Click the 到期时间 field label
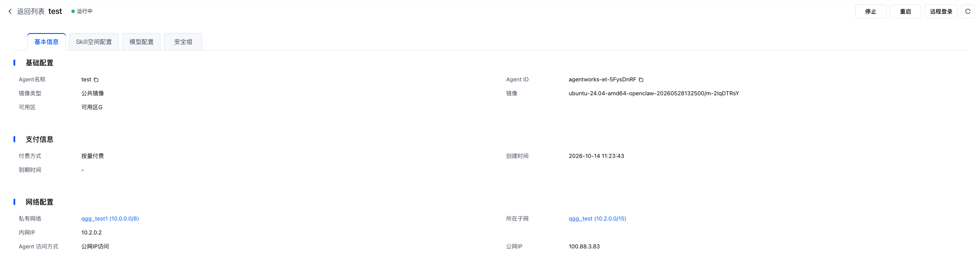 coord(30,170)
